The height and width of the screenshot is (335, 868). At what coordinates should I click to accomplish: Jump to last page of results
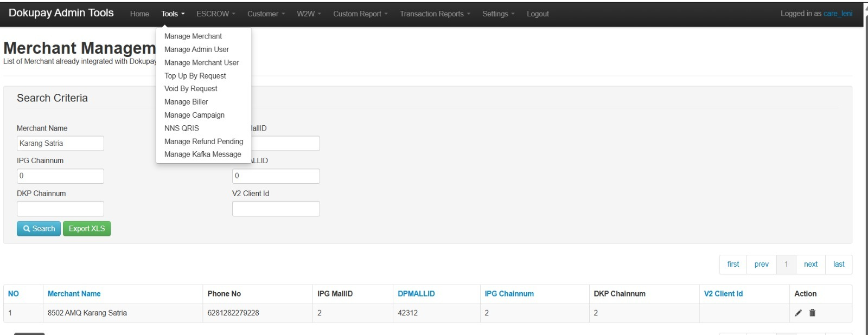click(x=839, y=265)
